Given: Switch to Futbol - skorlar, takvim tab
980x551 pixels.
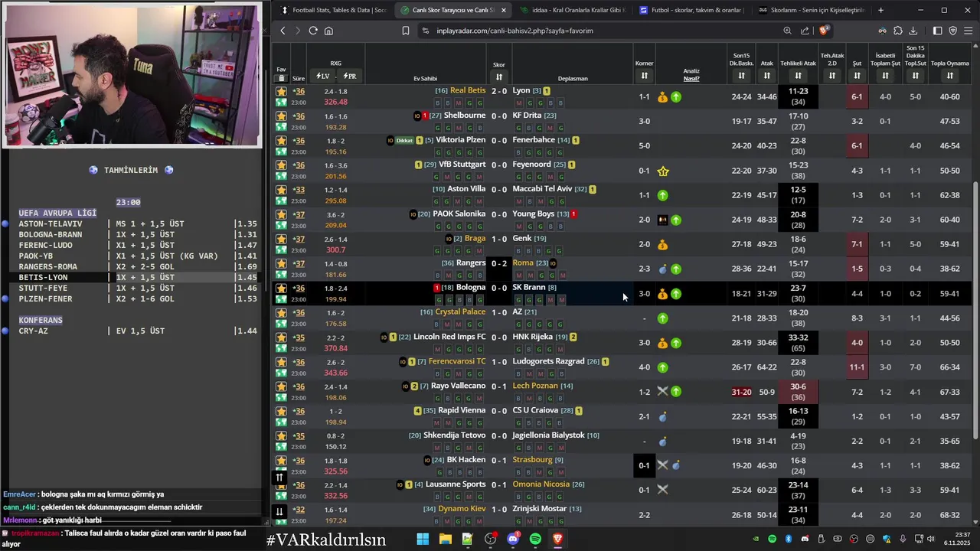Looking at the screenshot, I should 691,10.
